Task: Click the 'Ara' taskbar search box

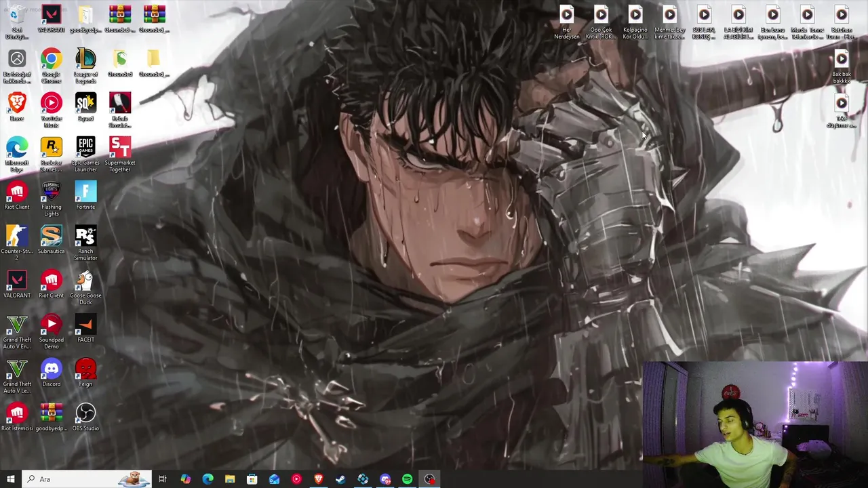Action: pos(86,479)
